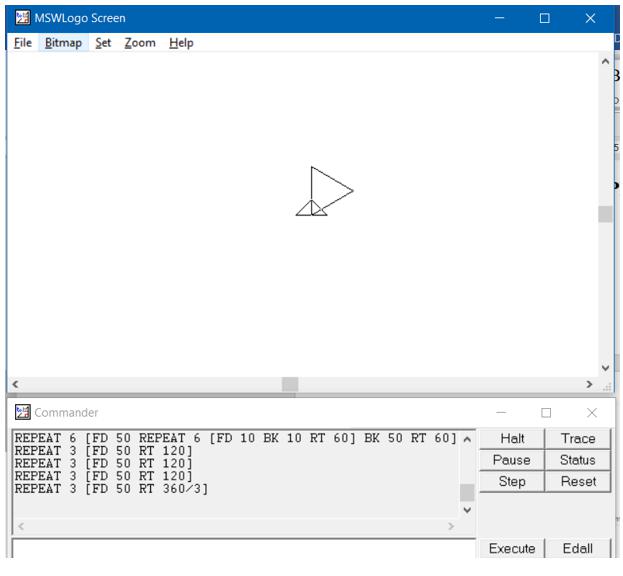Viewport: 623px width, 576px height.
Task: Open the Set menu
Action: tap(103, 43)
